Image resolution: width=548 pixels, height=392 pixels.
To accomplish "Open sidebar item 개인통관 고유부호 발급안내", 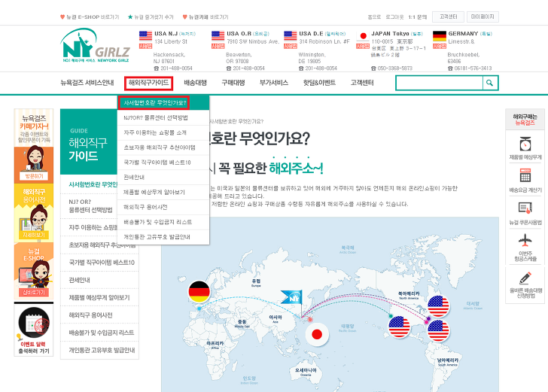I will click(x=99, y=350).
